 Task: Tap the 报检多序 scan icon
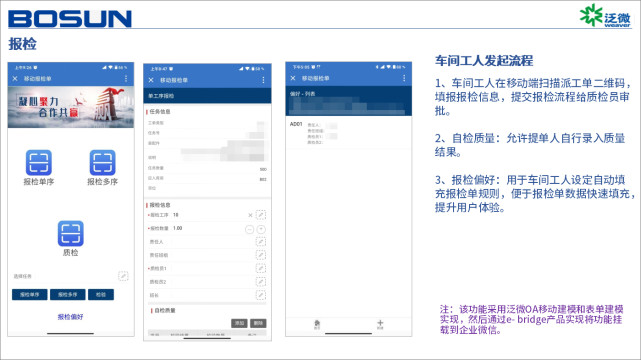(x=102, y=162)
